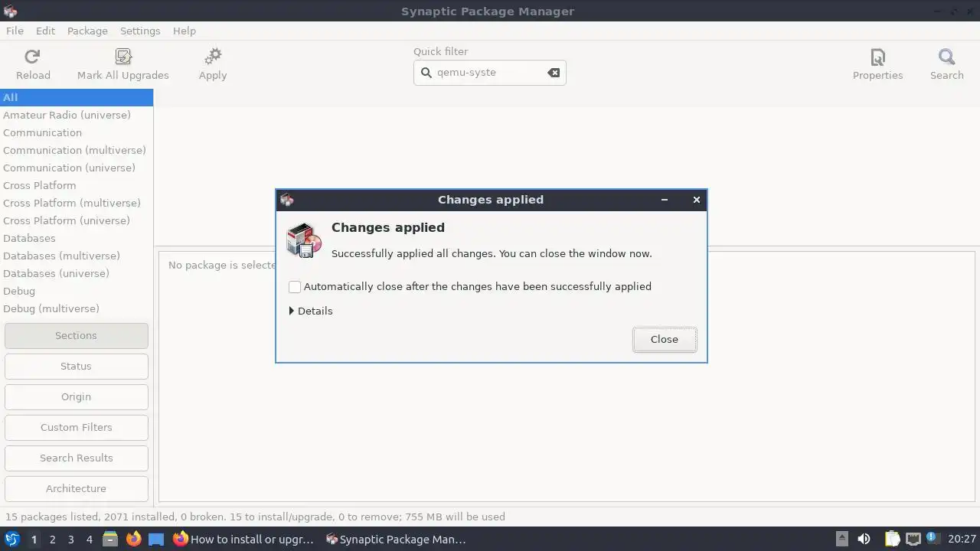Select the All section
980x551 pixels.
pyautogui.click(x=77, y=97)
